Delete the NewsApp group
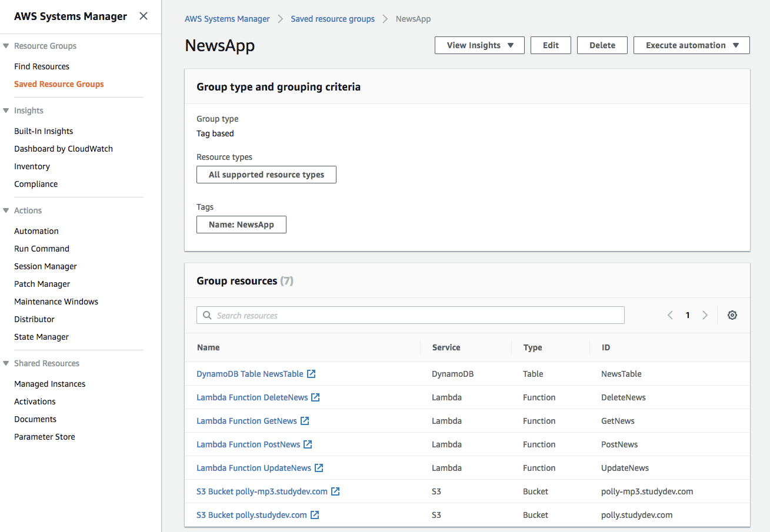This screenshot has width=770, height=532. (602, 45)
